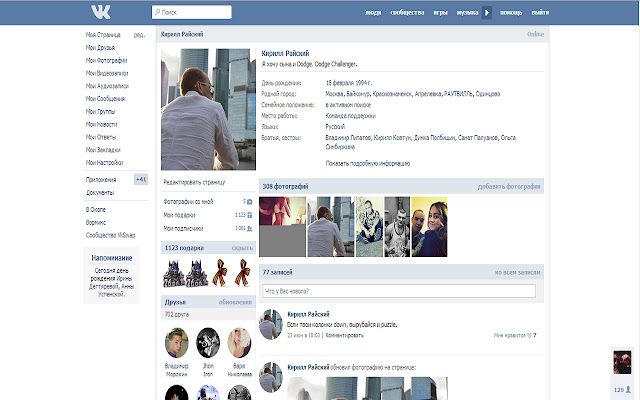Hide the gifts block via скрыть
Image resolution: width=640 pixels, height=400 pixels.
tap(242, 248)
